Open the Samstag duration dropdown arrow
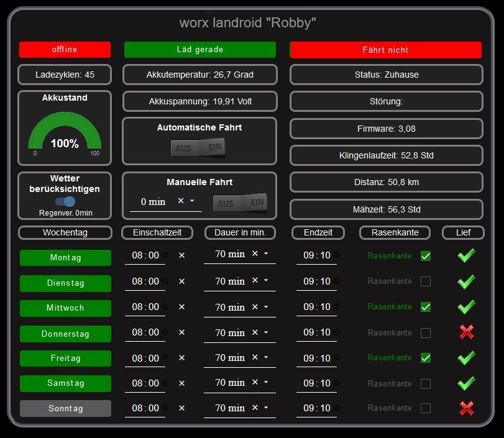 click(x=266, y=382)
